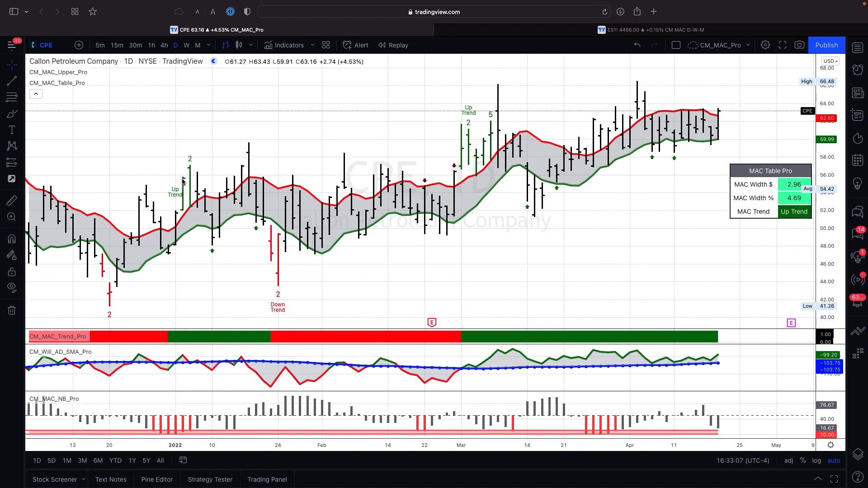The image size is (868, 488).
Task: Start bar Replay mode
Action: pyautogui.click(x=393, y=45)
